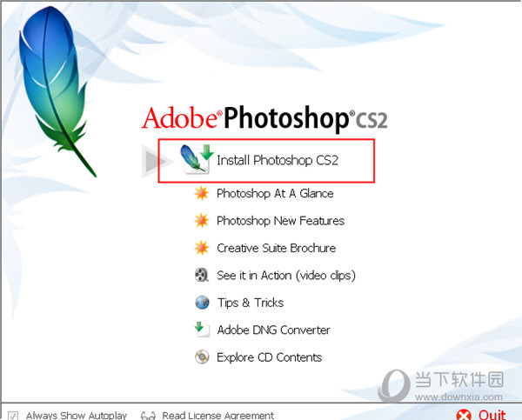
Task: Click the film reel icon for video clips
Action: coord(202,275)
